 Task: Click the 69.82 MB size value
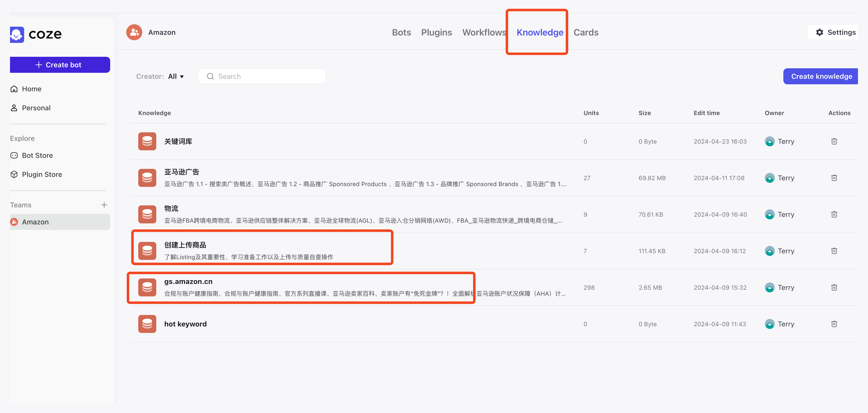pos(652,178)
